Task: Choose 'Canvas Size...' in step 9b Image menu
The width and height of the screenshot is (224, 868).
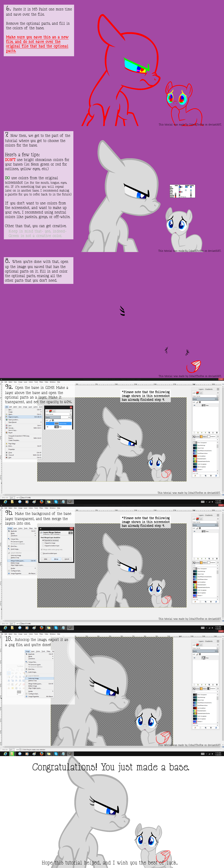Action: (22, 539)
